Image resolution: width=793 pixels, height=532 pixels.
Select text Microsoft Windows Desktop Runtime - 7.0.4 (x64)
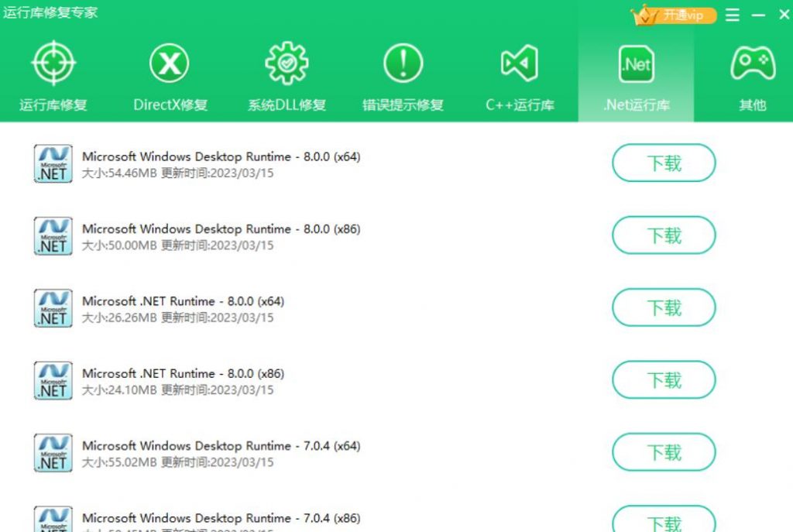[x=221, y=446]
